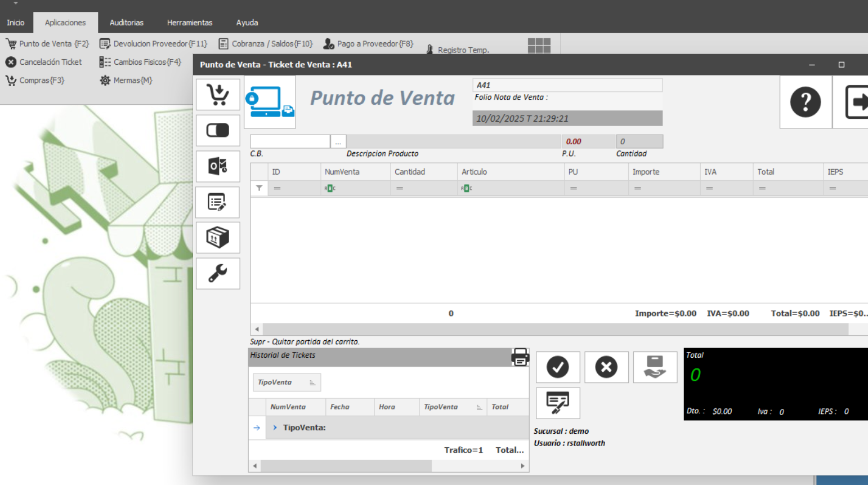This screenshot has width=868, height=485.
Task: Open the product search ellipsis selector
Action: pyautogui.click(x=338, y=141)
